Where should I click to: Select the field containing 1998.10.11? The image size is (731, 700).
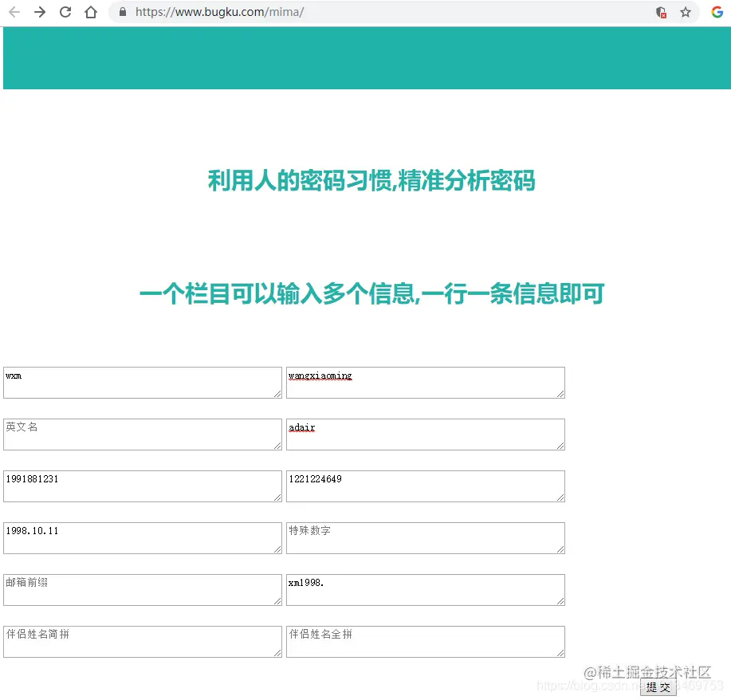click(143, 537)
